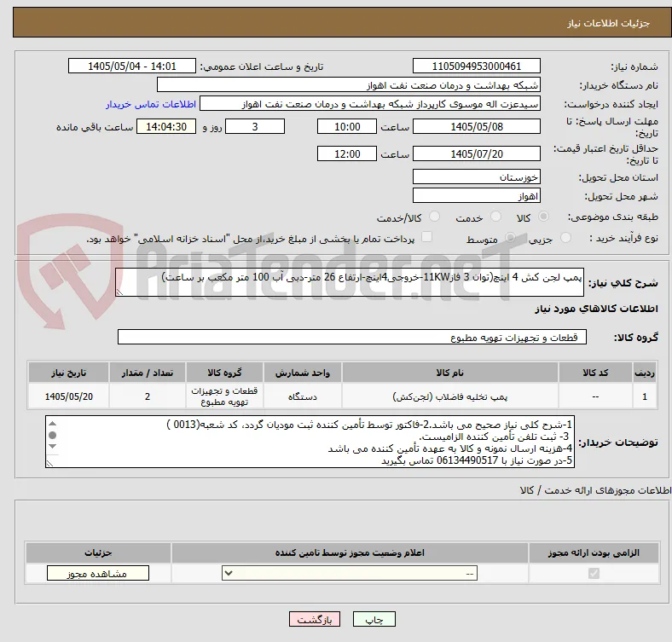Image resolution: width=672 pixels, height=642 pixels.
Task: Click the price validity date 1405/07/20
Action: click(476, 153)
